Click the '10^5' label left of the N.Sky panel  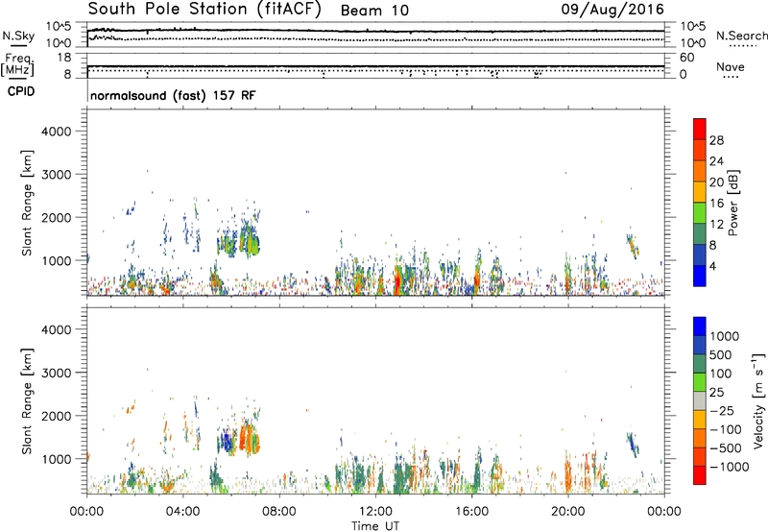(x=59, y=27)
